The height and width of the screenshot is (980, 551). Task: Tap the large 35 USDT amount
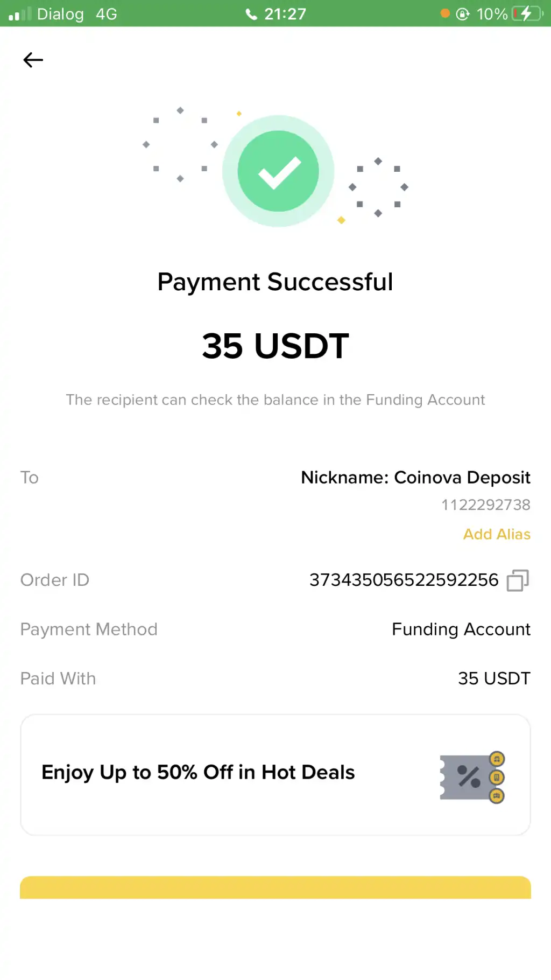(275, 346)
